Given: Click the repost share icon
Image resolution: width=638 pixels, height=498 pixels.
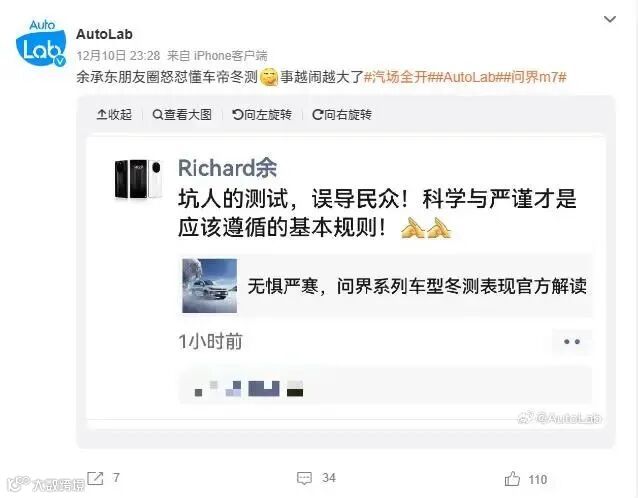Looking at the screenshot, I should coord(95,478).
